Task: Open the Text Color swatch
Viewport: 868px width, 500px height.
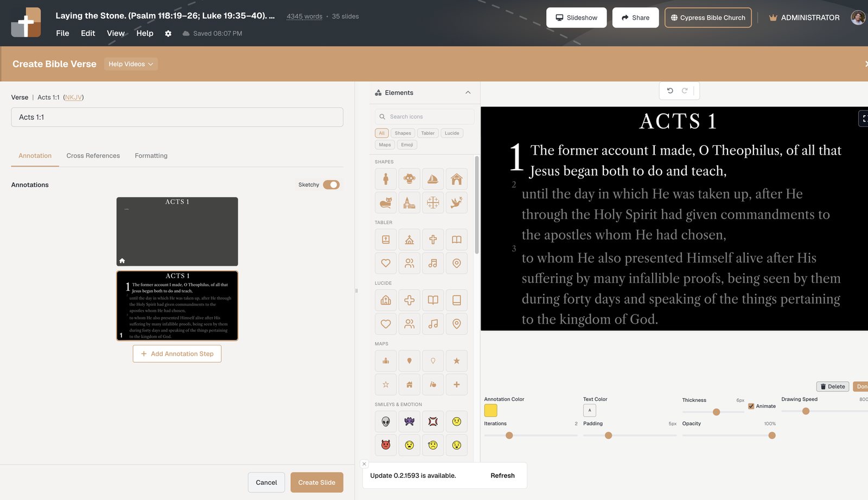Action: coord(590,411)
